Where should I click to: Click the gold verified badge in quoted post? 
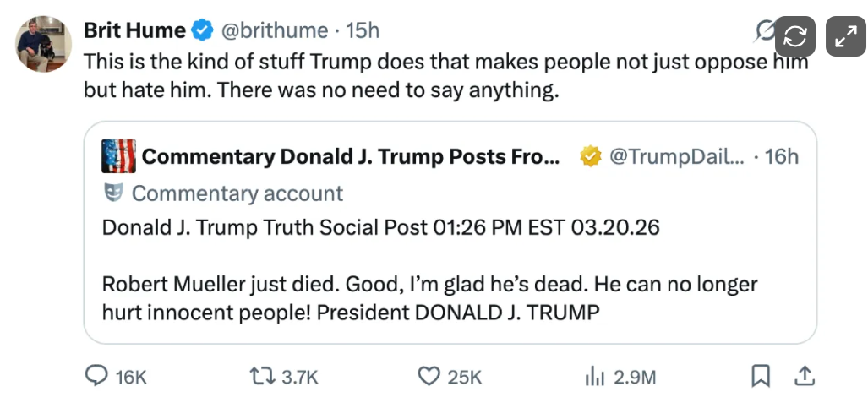[x=590, y=156]
